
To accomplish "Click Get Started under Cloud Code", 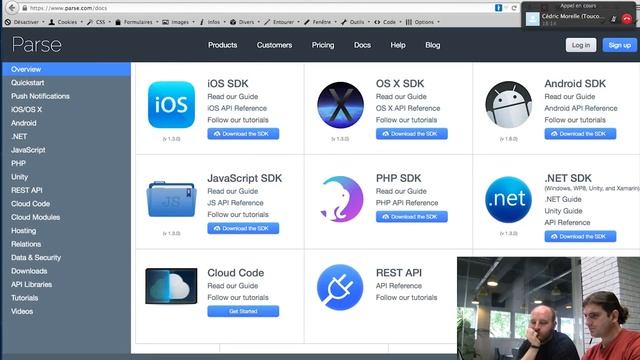I will click(243, 311).
